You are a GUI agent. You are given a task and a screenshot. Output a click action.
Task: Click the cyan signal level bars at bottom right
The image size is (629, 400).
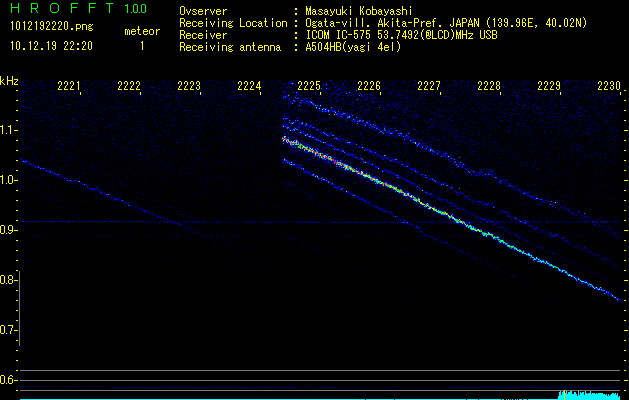589,395
